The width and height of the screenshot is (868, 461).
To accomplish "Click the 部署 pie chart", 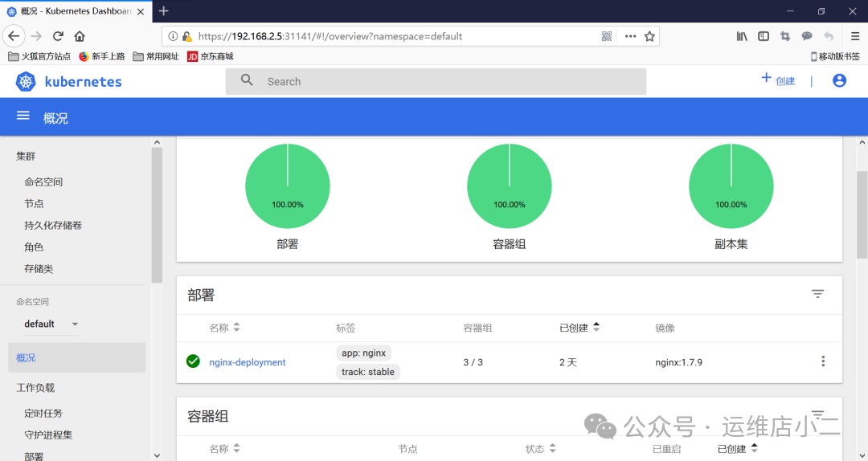I will pyautogui.click(x=287, y=186).
